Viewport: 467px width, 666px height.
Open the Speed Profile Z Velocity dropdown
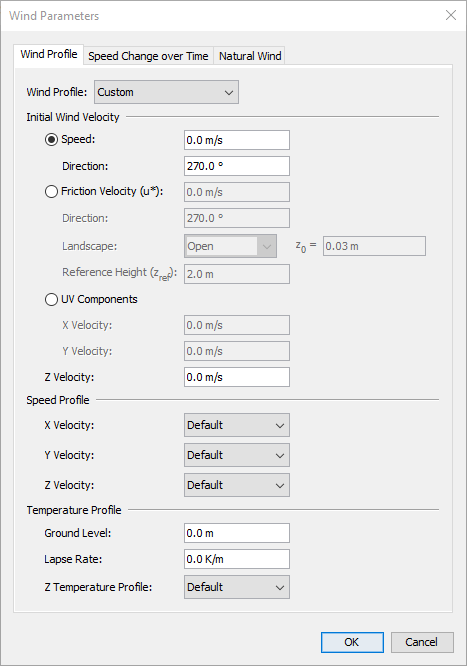point(237,485)
